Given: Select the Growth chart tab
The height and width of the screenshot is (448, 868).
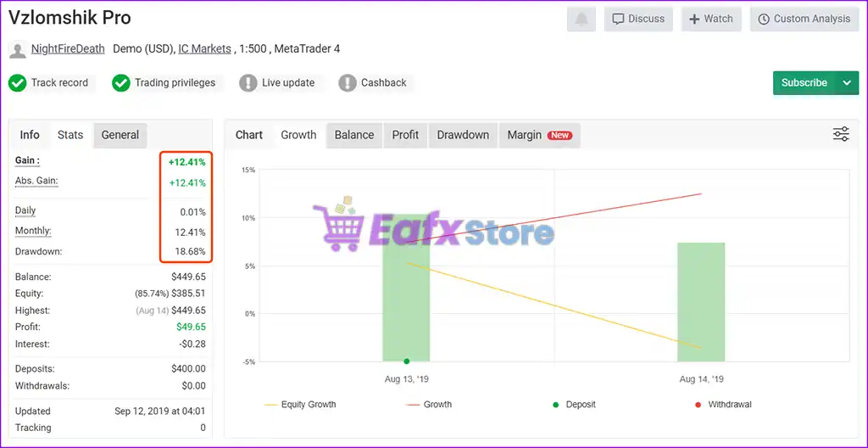Looking at the screenshot, I should pos(298,135).
